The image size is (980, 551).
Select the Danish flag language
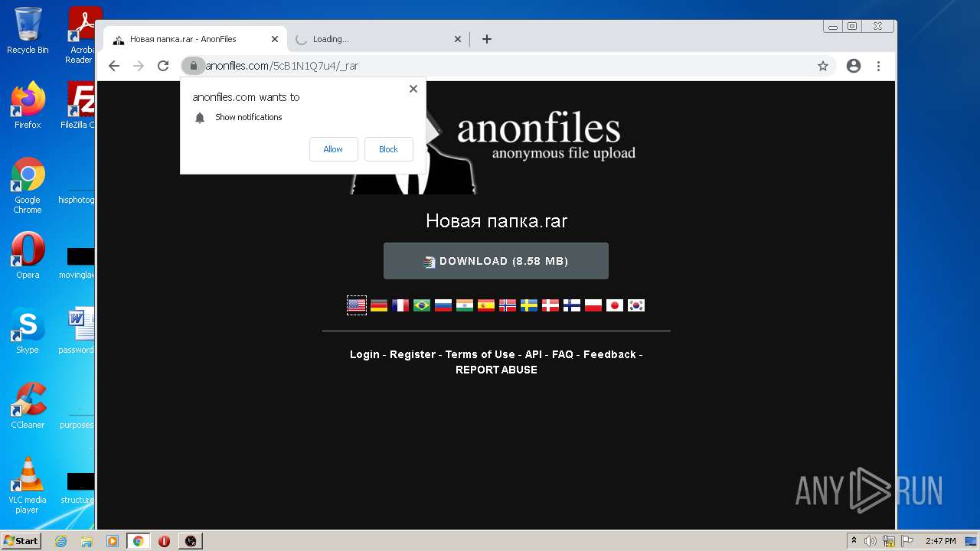[x=550, y=305]
